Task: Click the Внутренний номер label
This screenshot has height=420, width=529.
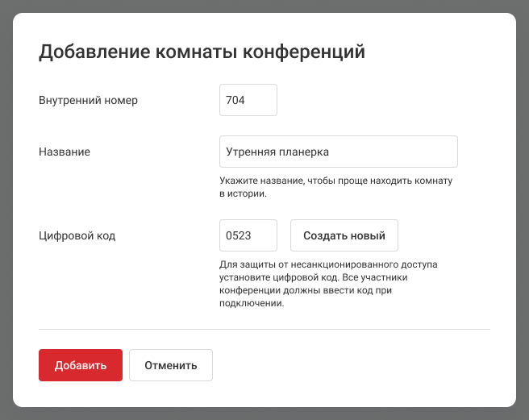Action: 88,100
